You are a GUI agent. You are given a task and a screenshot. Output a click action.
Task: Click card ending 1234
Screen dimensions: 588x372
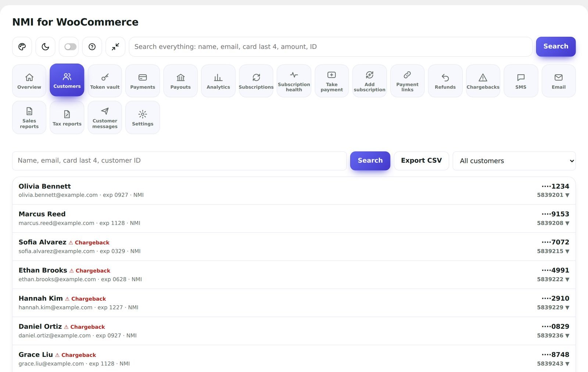(555, 186)
